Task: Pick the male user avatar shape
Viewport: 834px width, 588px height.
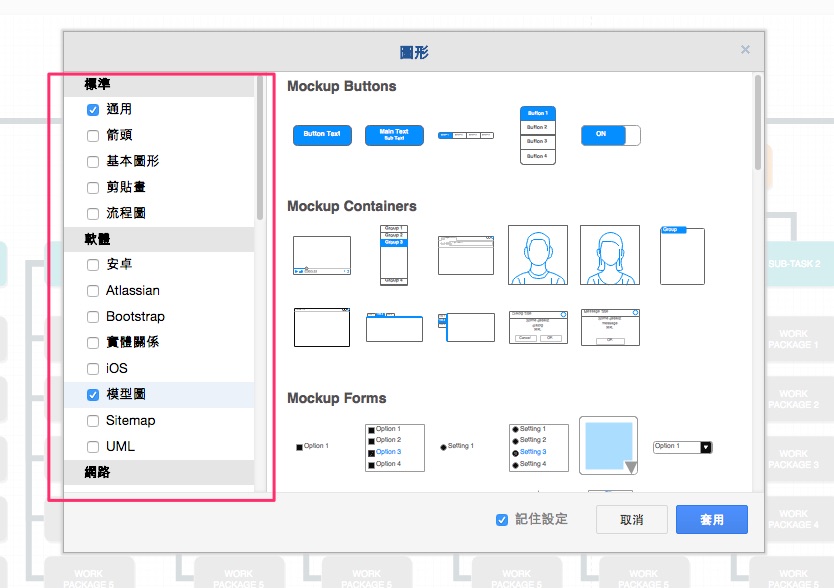Action: pos(538,255)
